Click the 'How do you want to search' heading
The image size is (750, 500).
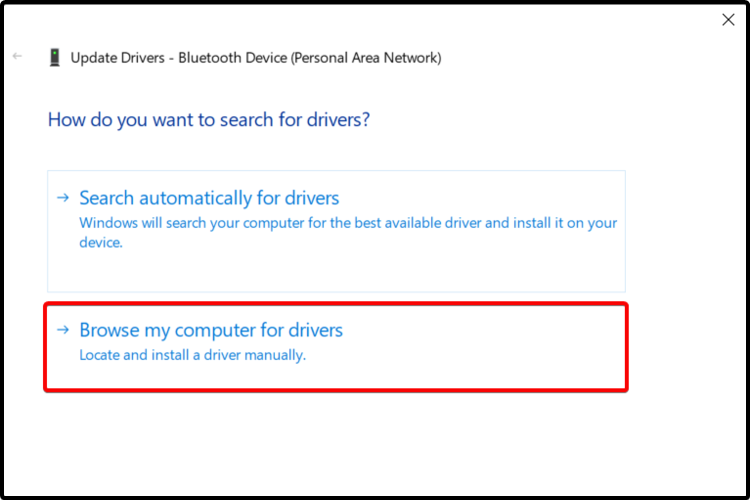click(209, 120)
